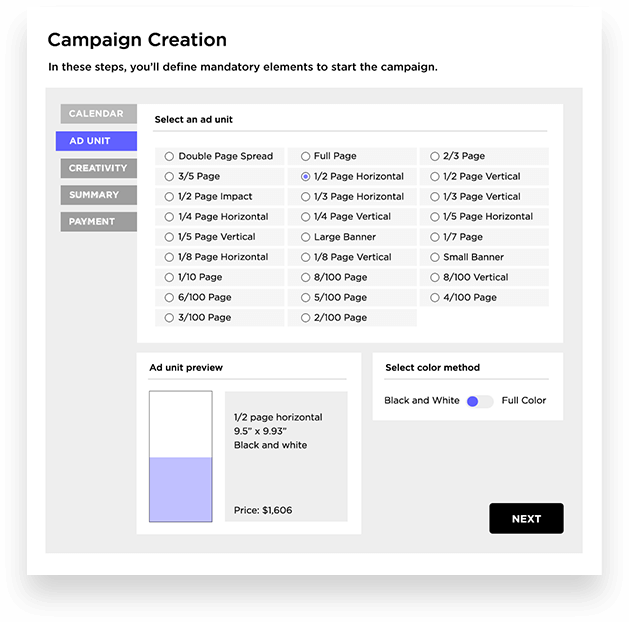Go to the Summary tab
Screen dimensions: 629x622
(99, 195)
